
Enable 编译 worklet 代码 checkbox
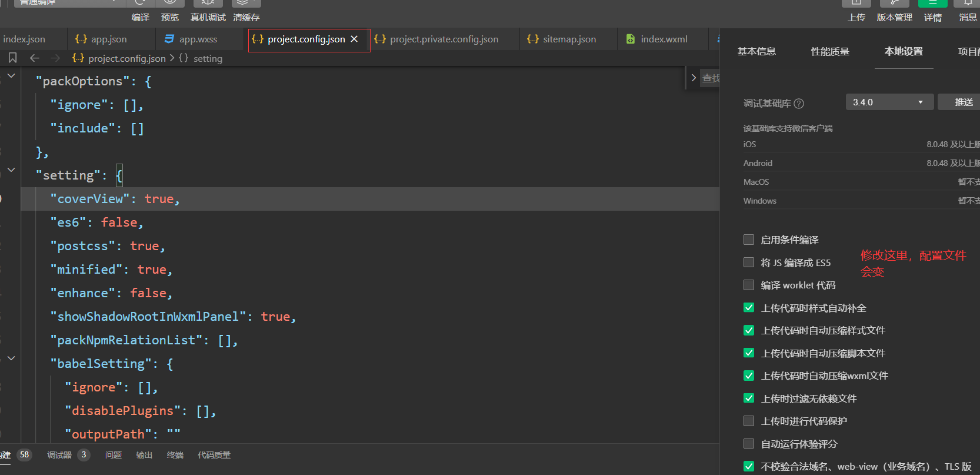pyautogui.click(x=749, y=285)
